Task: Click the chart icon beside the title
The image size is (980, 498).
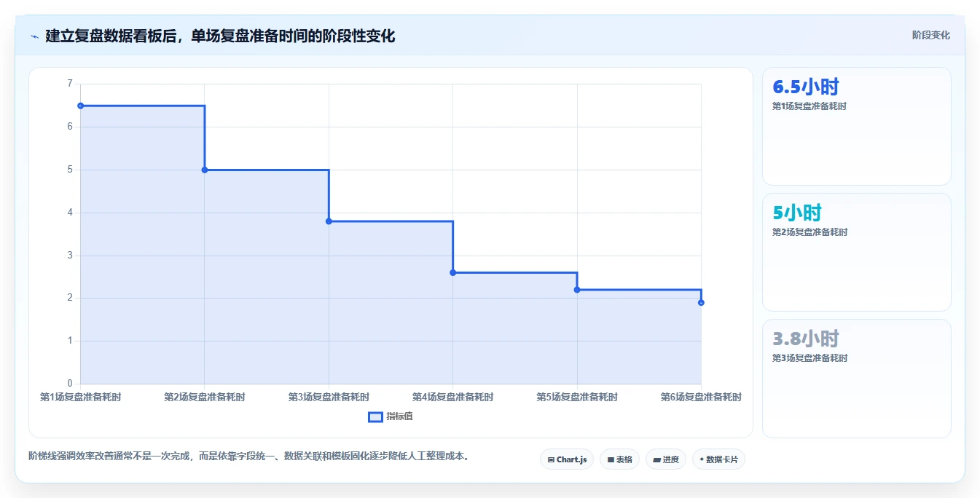Action: [x=35, y=36]
